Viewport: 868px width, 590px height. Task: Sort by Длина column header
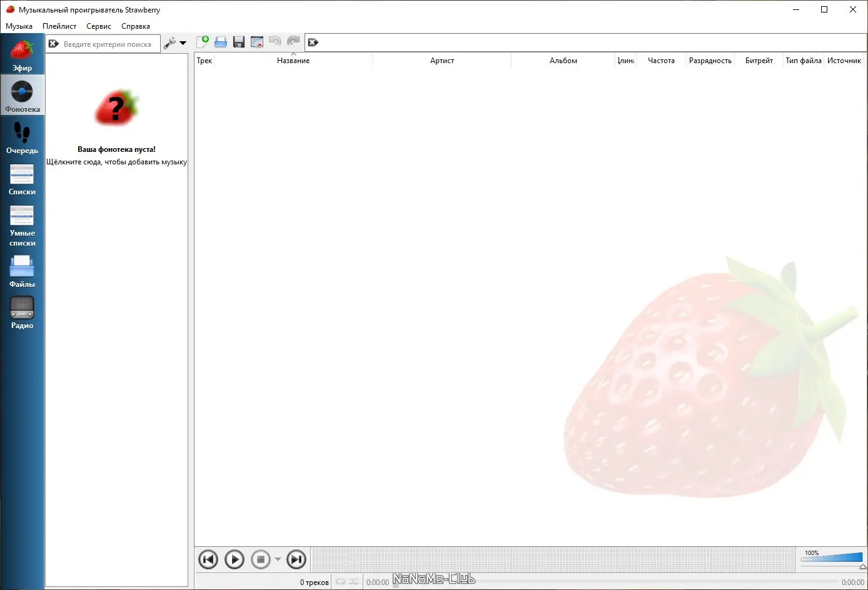[x=626, y=61]
